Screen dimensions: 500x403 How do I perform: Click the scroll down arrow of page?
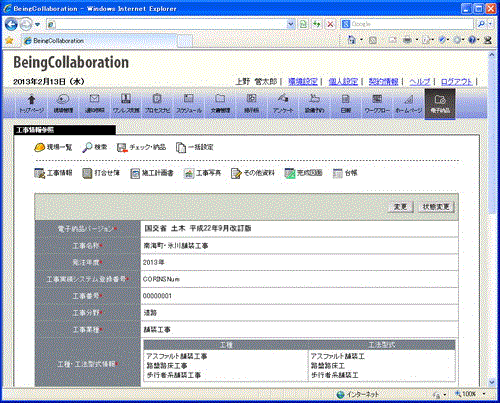[492, 382]
